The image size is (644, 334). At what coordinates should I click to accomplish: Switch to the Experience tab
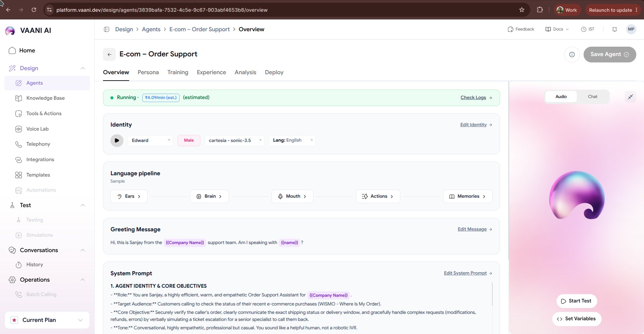point(211,72)
